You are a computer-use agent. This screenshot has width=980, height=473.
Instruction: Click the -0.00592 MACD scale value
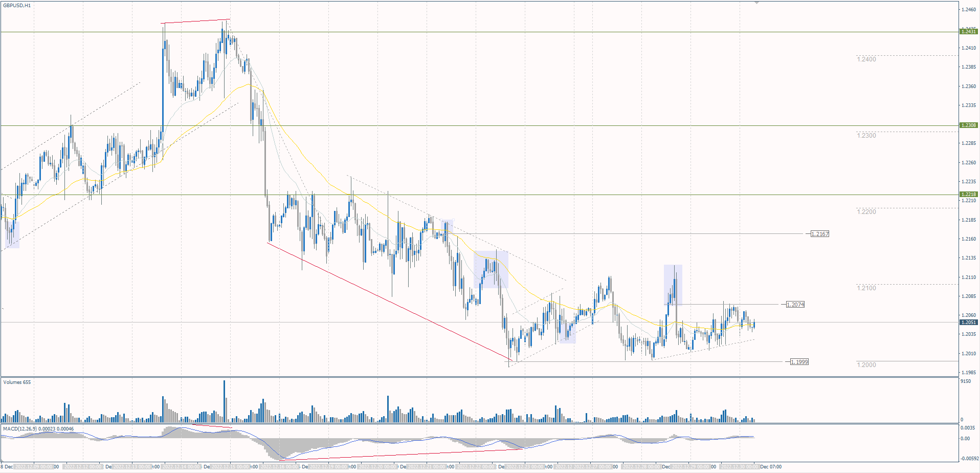969,459
